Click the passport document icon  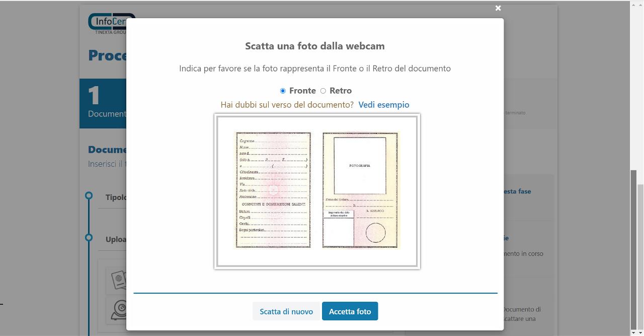pyautogui.click(x=118, y=280)
